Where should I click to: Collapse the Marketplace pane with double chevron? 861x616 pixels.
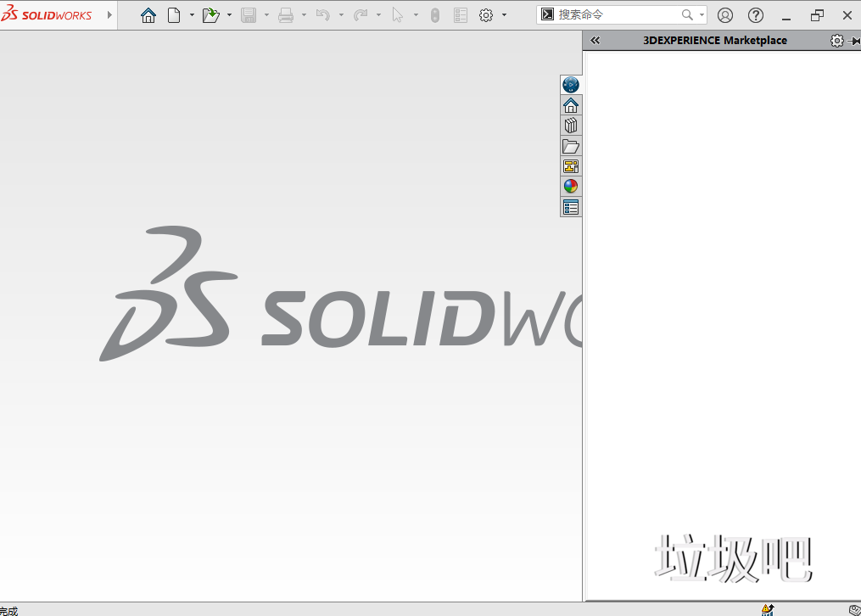click(x=595, y=40)
